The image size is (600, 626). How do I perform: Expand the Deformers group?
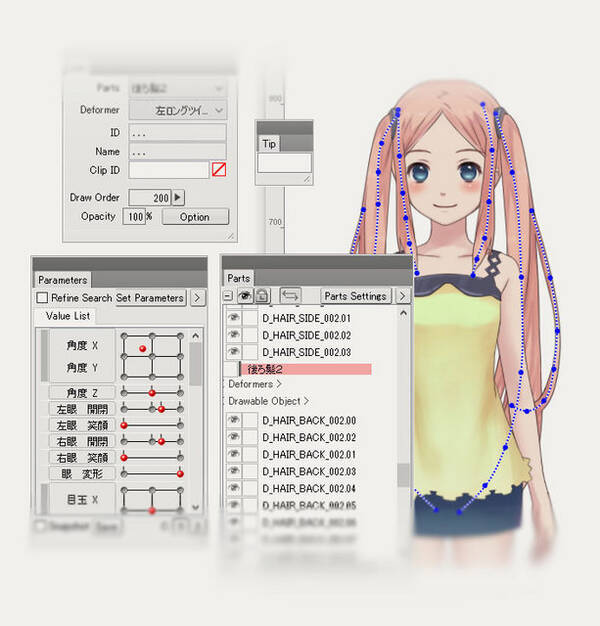click(x=255, y=384)
